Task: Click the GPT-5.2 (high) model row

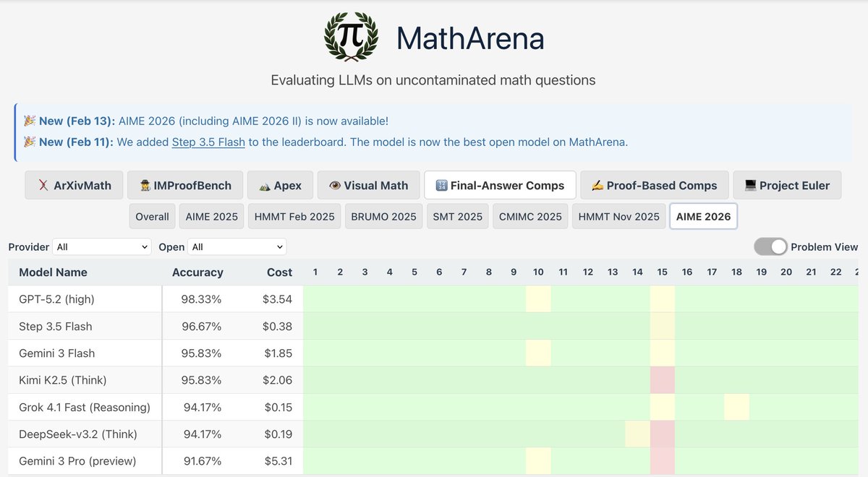Action: click(x=433, y=299)
